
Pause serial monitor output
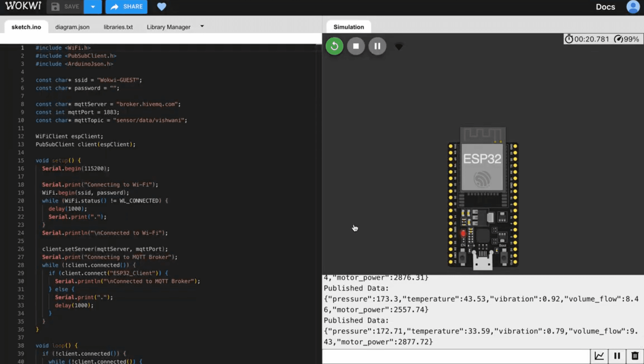(x=617, y=356)
